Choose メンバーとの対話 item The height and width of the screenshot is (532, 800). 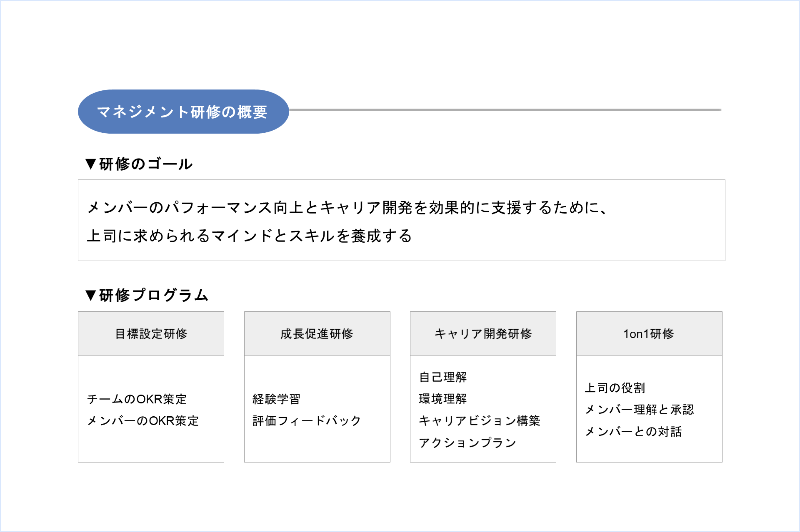click(633, 432)
